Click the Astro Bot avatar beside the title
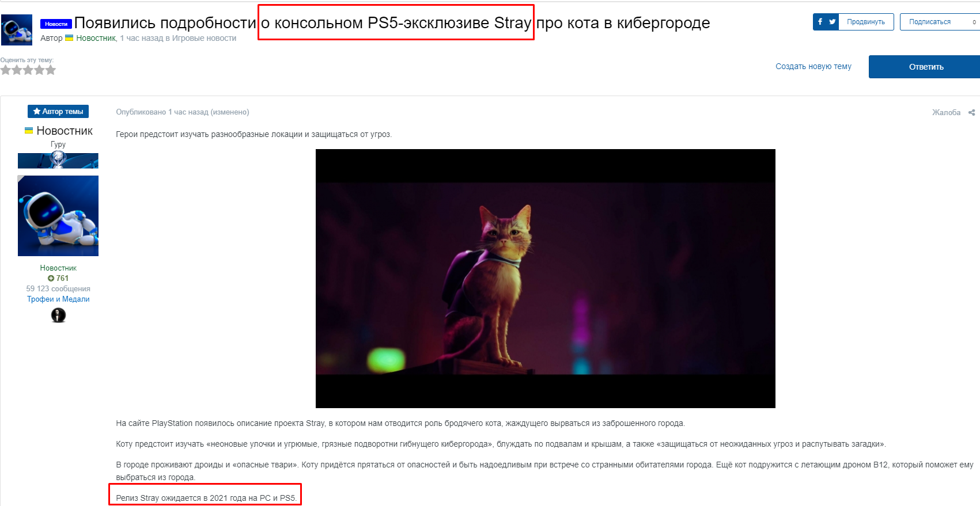 click(x=17, y=30)
